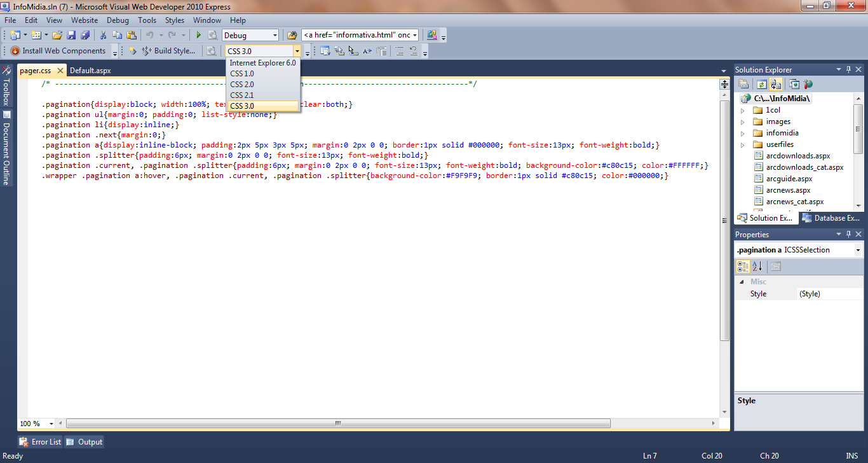The height and width of the screenshot is (463, 868).
Task: Click the (Style) property value field
Action: (830, 294)
